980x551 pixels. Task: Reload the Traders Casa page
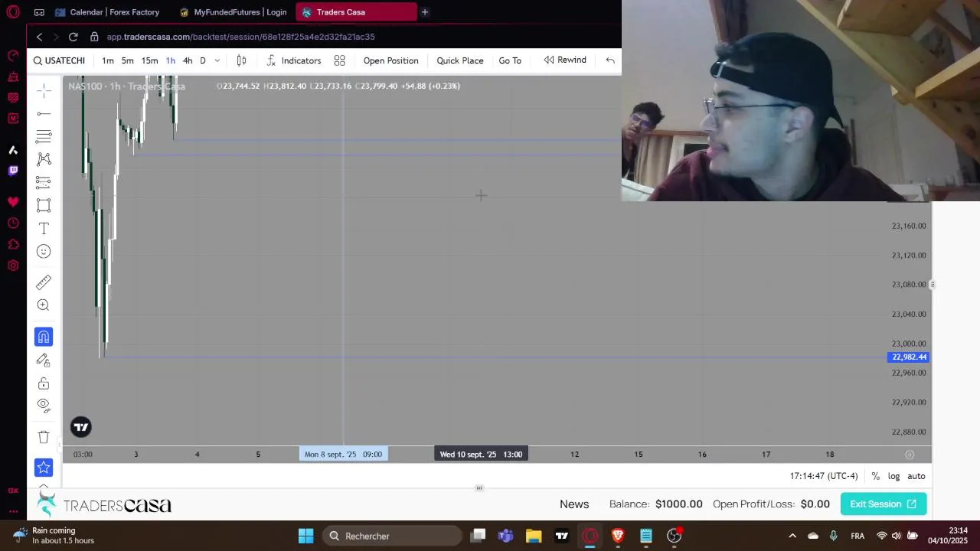(x=73, y=37)
